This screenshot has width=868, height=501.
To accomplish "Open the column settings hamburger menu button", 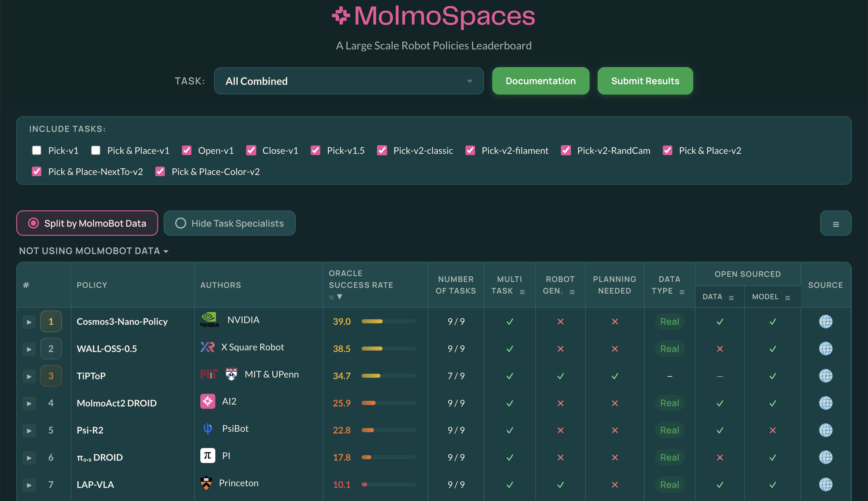I will [x=836, y=223].
